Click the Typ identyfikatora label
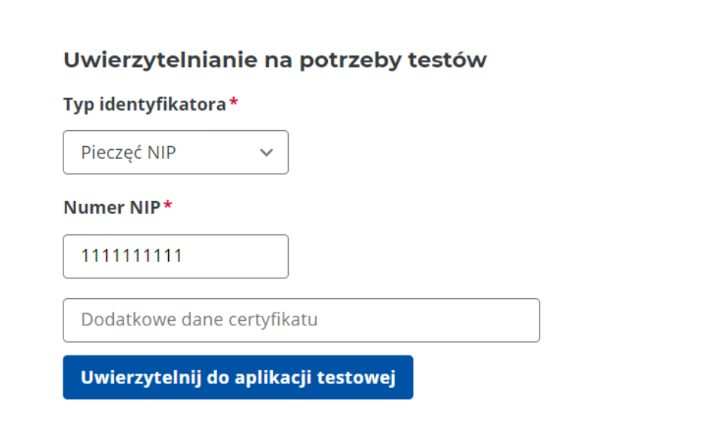This screenshot has width=711, height=426. 145,105
